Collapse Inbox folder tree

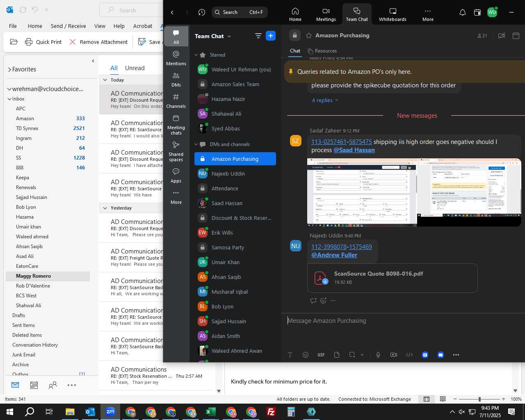coord(9,99)
